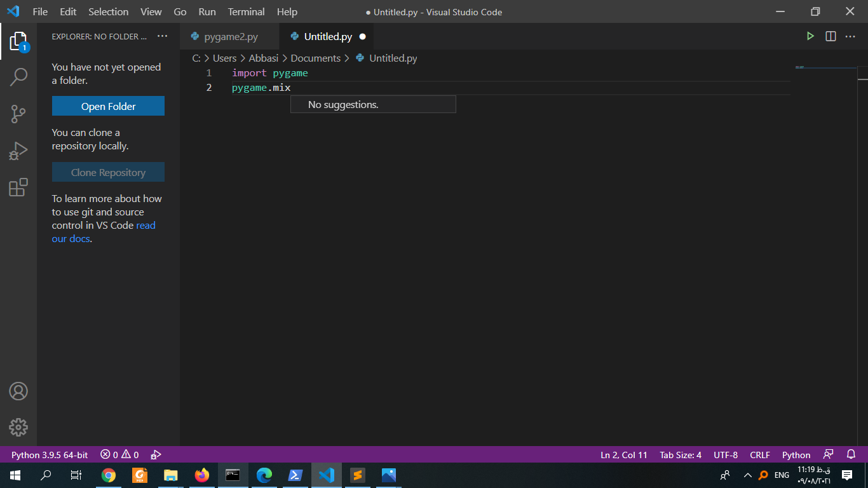868x488 pixels.
Task: Open the Selection menu
Action: (108, 11)
